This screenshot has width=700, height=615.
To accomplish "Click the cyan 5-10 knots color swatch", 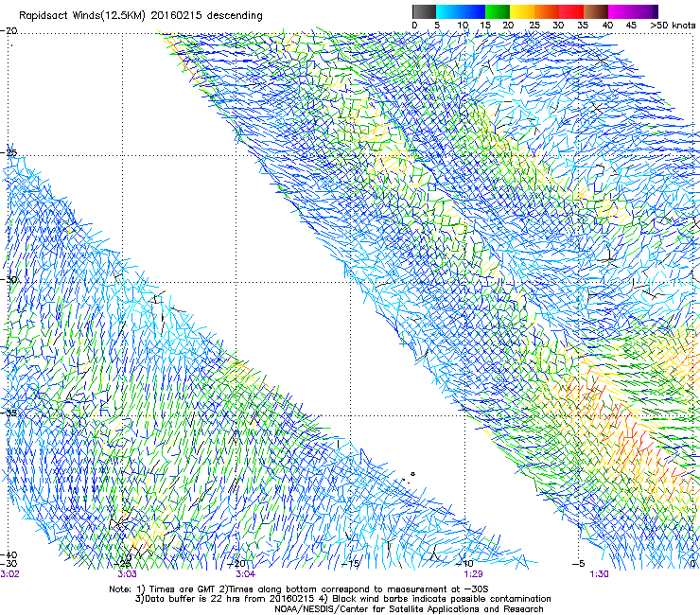I will click(x=448, y=11).
